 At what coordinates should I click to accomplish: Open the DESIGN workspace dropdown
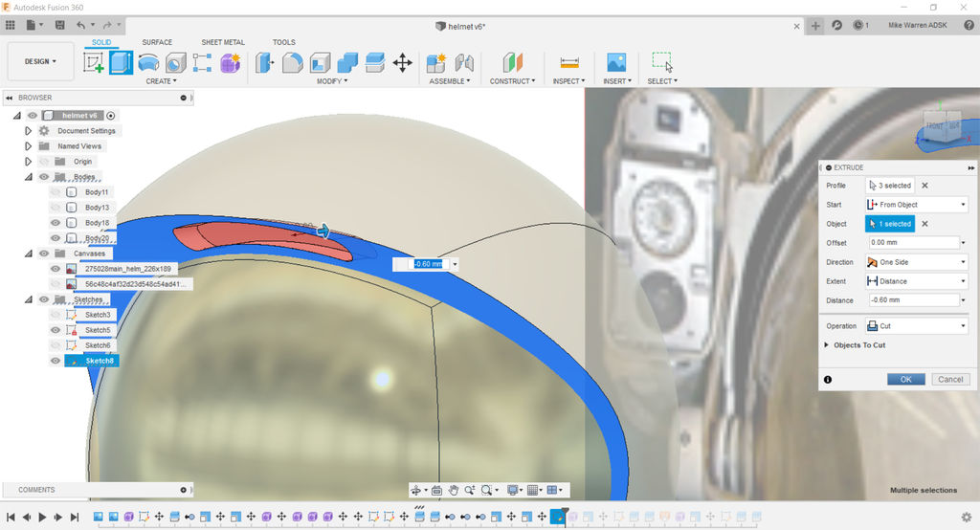[40, 61]
